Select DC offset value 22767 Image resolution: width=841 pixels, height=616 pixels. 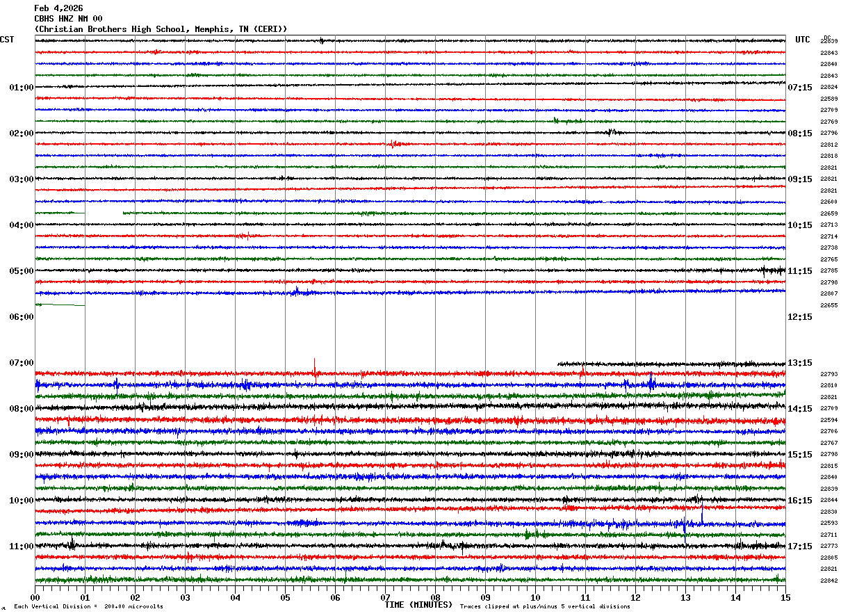pyautogui.click(x=829, y=443)
